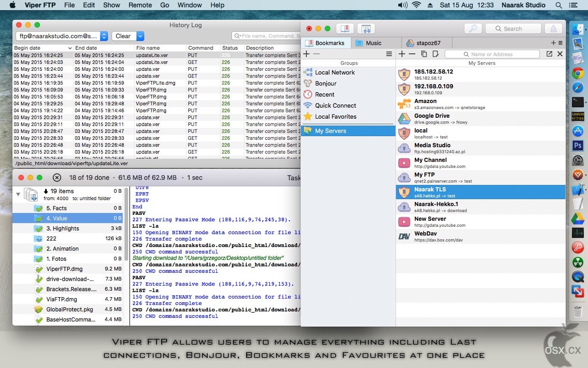This screenshot has width=588, height=368.
Task: Open the tab bar list menu icon
Action: [x=560, y=43]
